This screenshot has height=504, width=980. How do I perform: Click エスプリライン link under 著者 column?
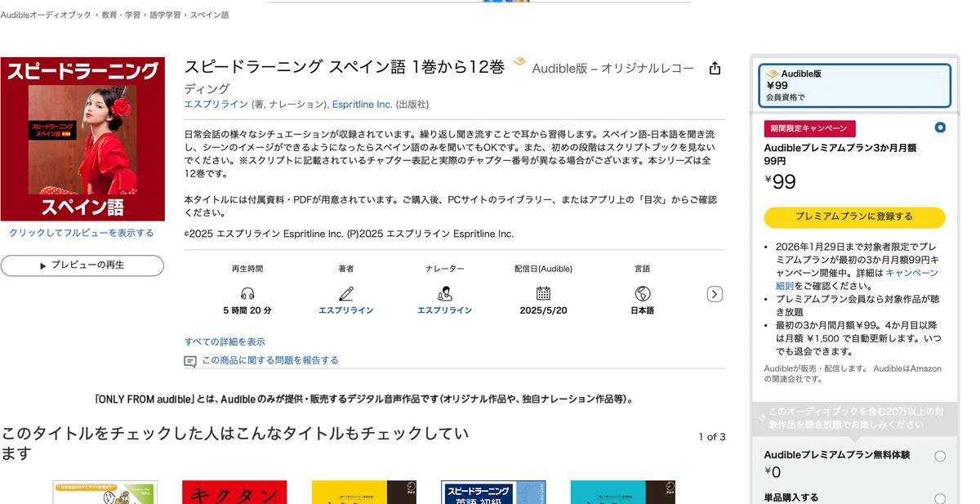[346, 310]
